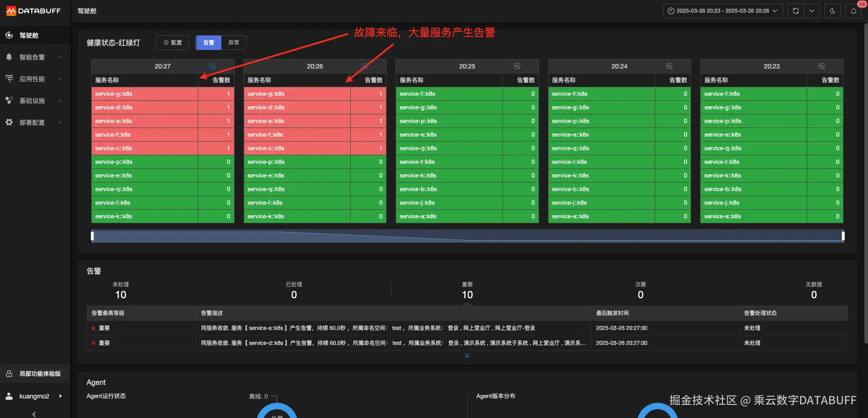Click the lock icon beside 局部功能体验版
Screen dimensions: 868x418
(x=9, y=374)
